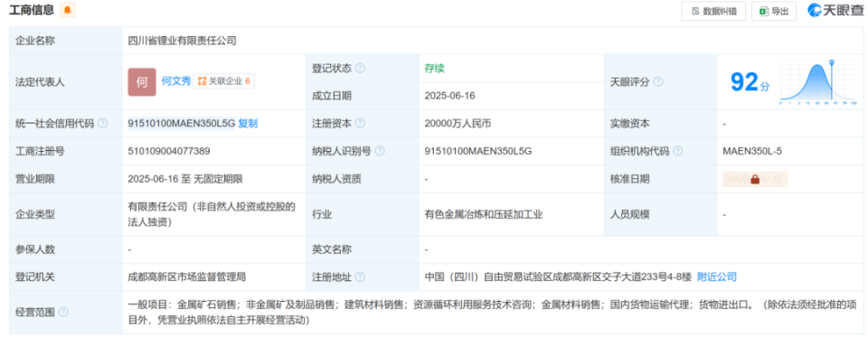The image size is (868, 338).
Task: Click company name 四川省锂业有限责任公司
Action: [182, 41]
